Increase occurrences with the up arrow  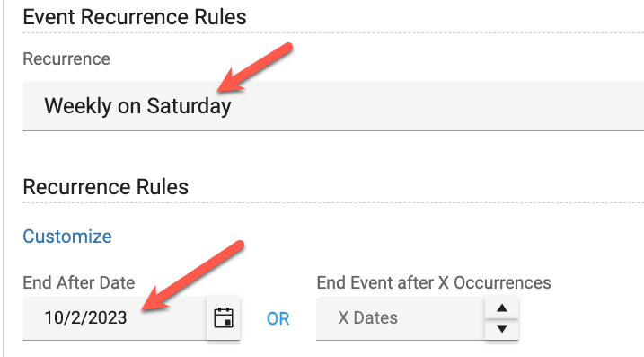[x=501, y=308]
